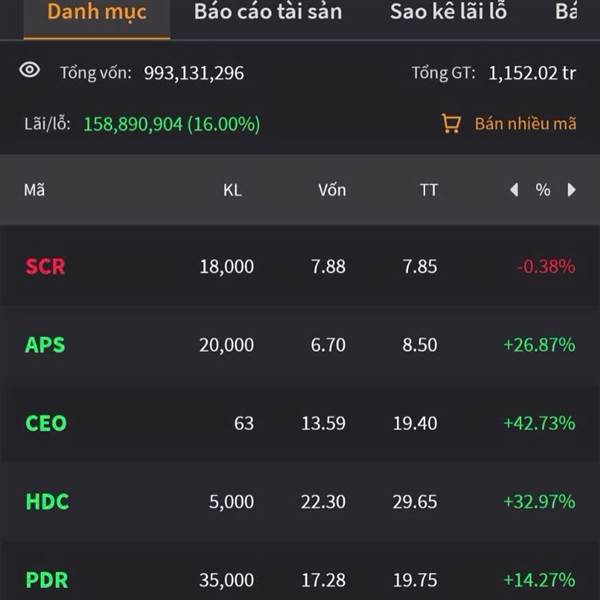
Task: Open the Sao kê lãi lỗ tab
Action: [x=448, y=11]
